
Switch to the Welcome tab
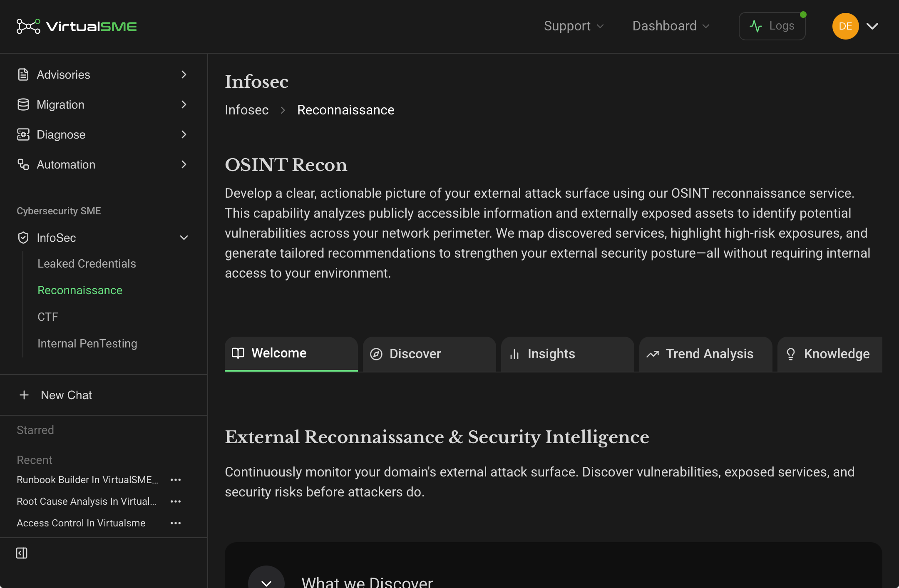291,354
